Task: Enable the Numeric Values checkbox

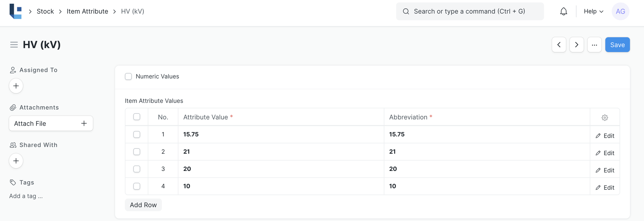Action: (128, 77)
